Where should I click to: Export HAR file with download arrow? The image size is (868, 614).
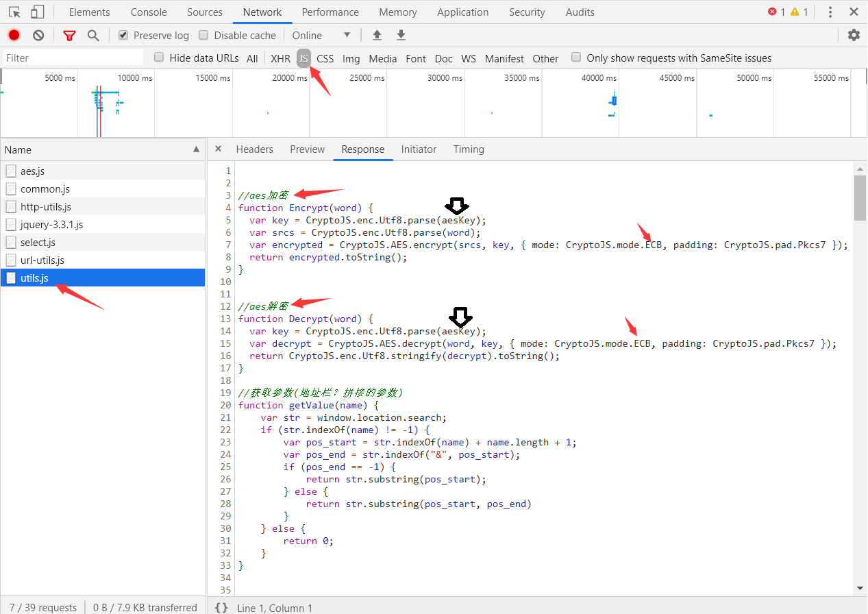tap(401, 35)
